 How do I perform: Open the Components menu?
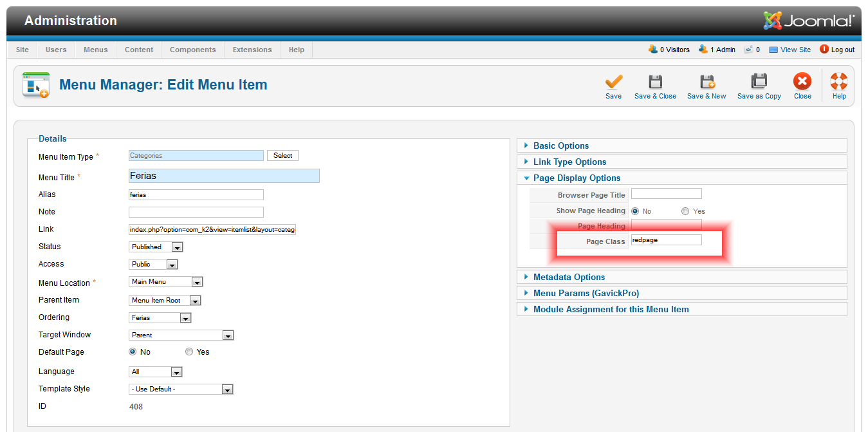(193, 50)
